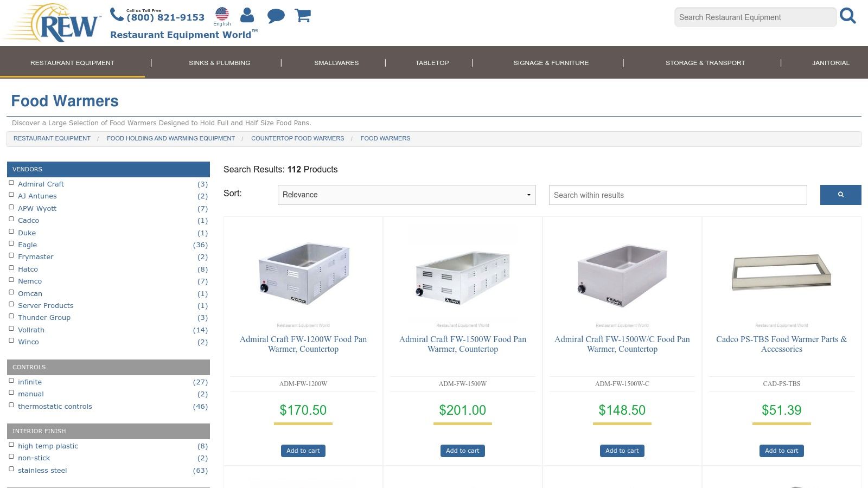The width and height of the screenshot is (868, 488).
Task: Check the thermostatic controls filter
Action: coord(11,405)
